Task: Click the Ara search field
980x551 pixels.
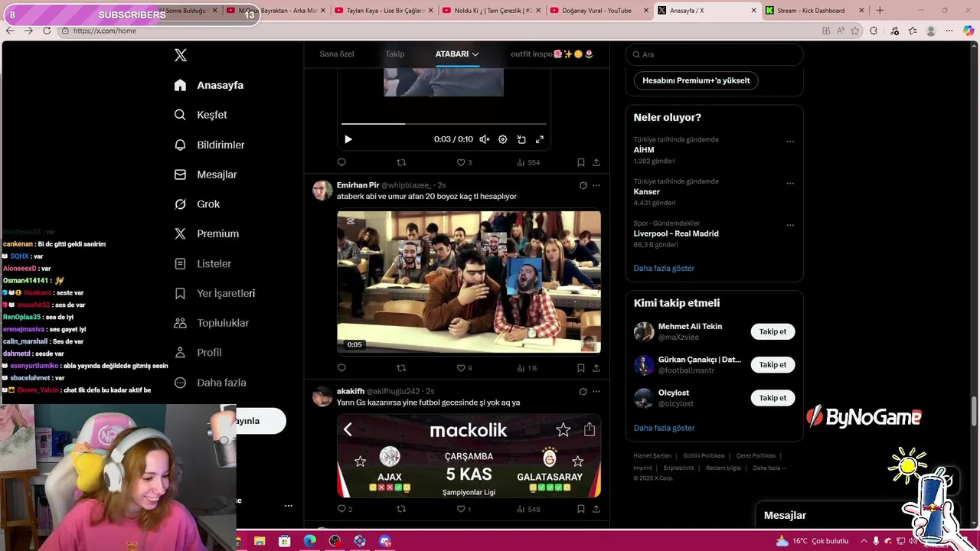Action: click(714, 54)
